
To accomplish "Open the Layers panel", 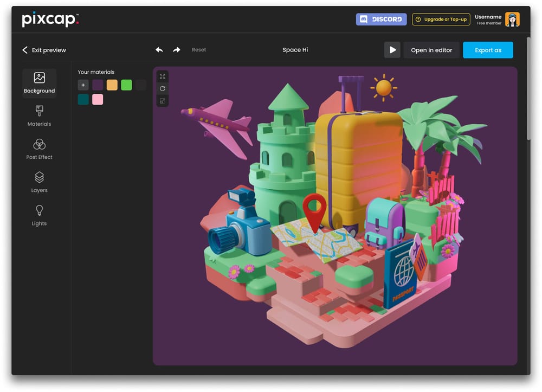I will 39,182.
